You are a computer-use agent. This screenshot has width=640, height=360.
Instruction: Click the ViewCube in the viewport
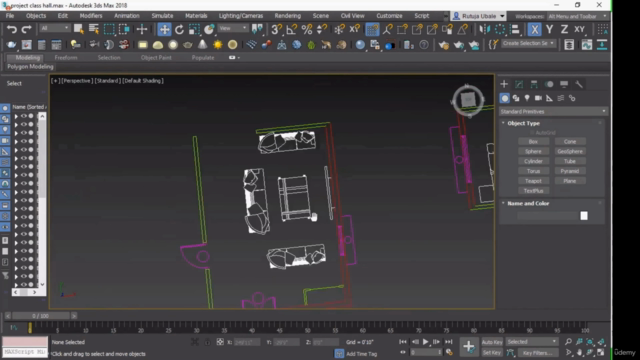[468, 99]
